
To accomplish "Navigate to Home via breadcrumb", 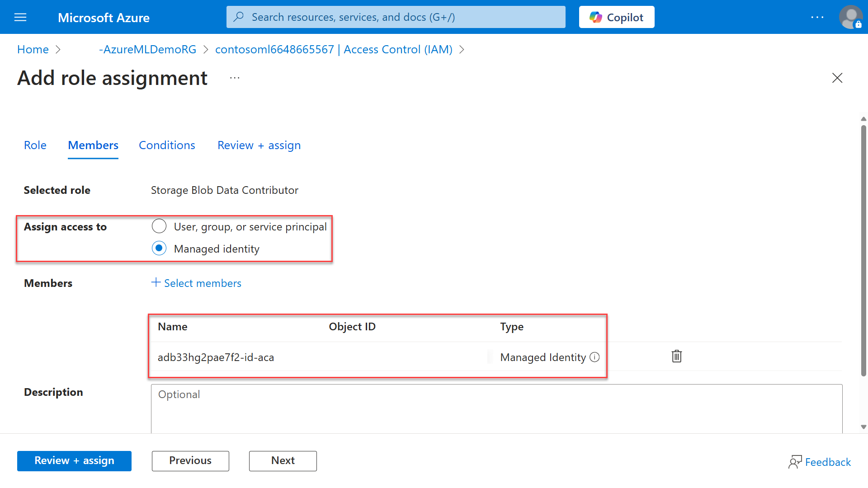I will click(x=33, y=49).
